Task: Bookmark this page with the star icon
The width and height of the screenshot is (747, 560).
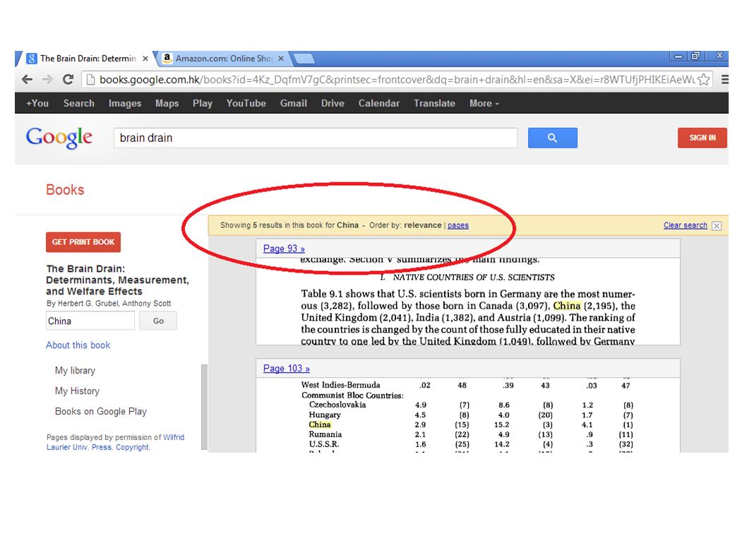Action: [704, 80]
